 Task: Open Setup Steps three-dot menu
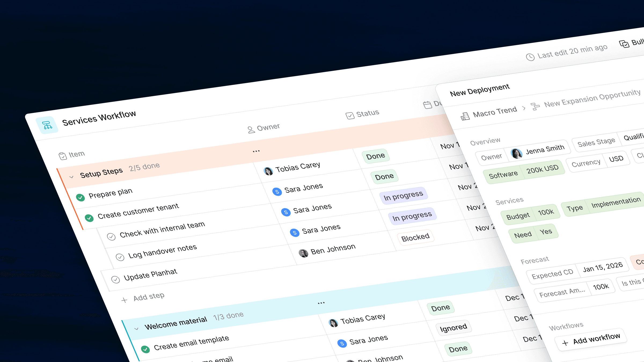pyautogui.click(x=256, y=151)
